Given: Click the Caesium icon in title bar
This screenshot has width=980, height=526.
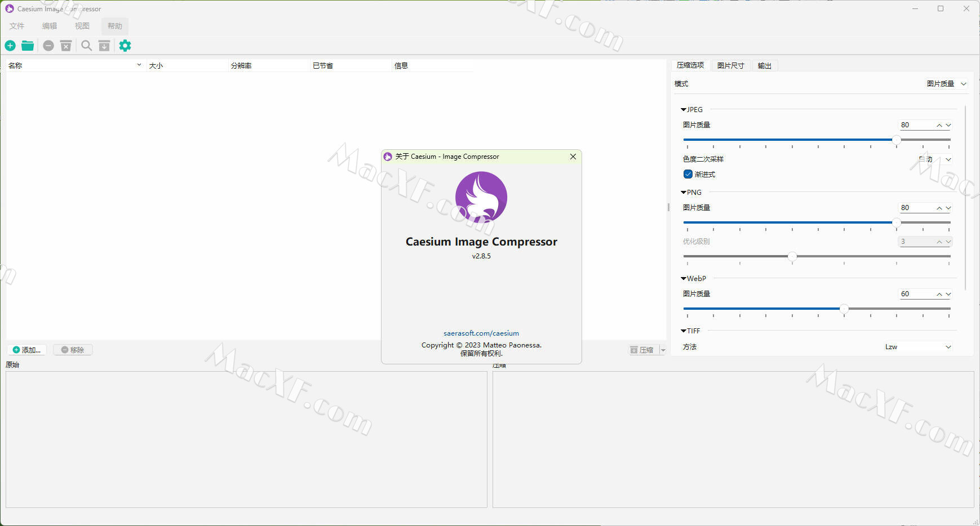Looking at the screenshot, I should [x=10, y=8].
